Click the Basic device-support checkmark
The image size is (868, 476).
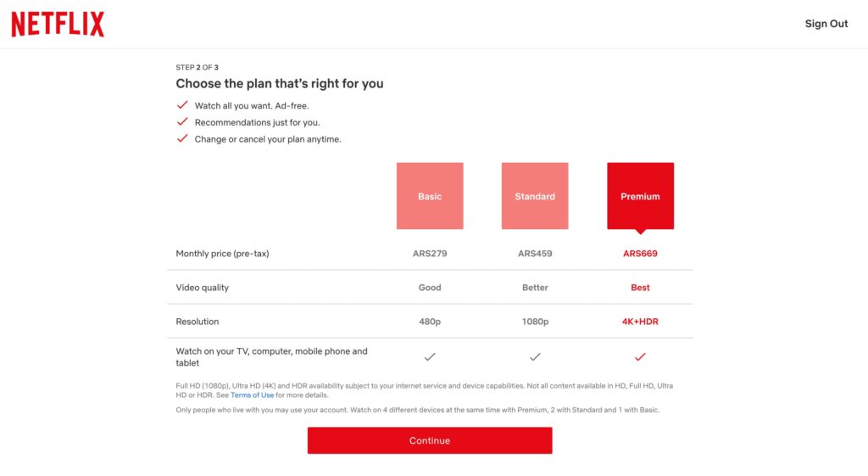430,357
